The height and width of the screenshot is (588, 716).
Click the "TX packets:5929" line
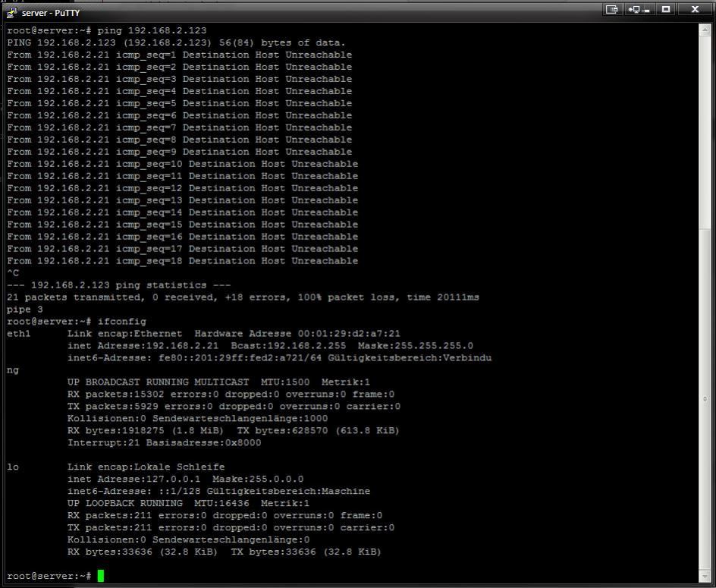[234, 406]
